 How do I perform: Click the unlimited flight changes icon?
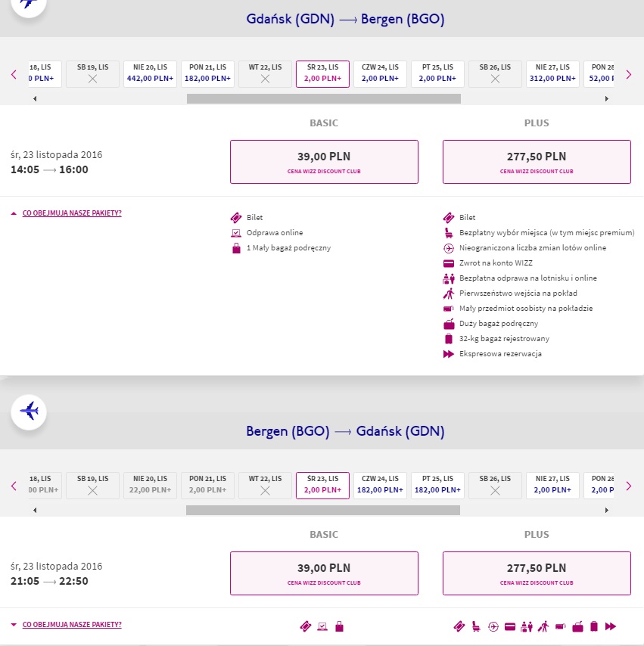click(449, 248)
